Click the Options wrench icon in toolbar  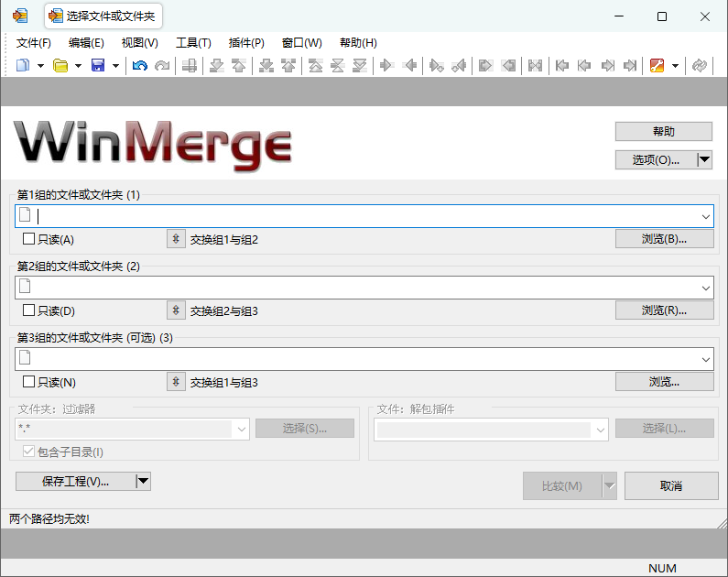657,66
